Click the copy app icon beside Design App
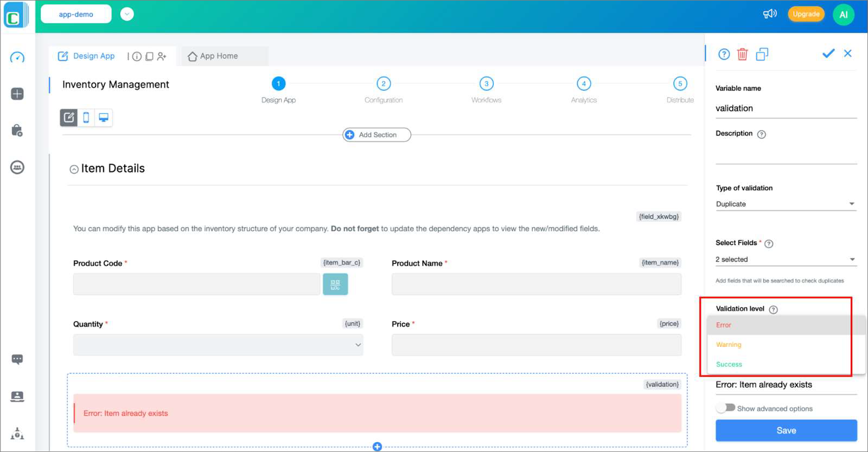This screenshot has width=868, height=452. (149, 56)
